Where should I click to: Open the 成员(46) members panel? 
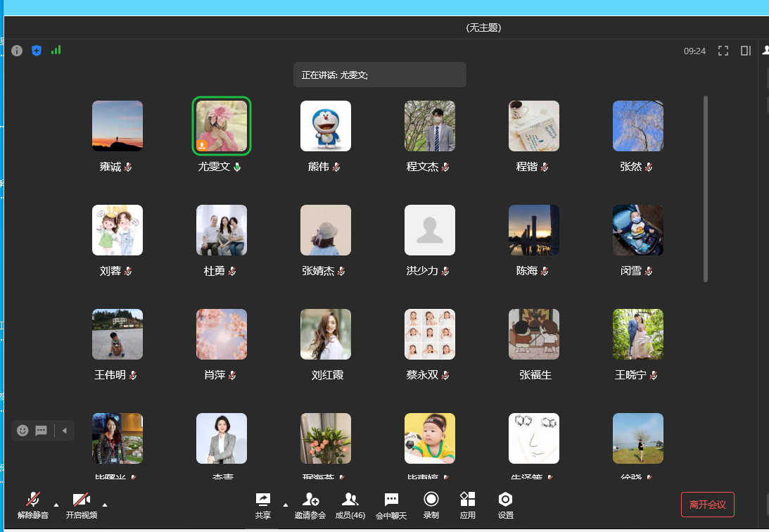click(x=350, y=504)
